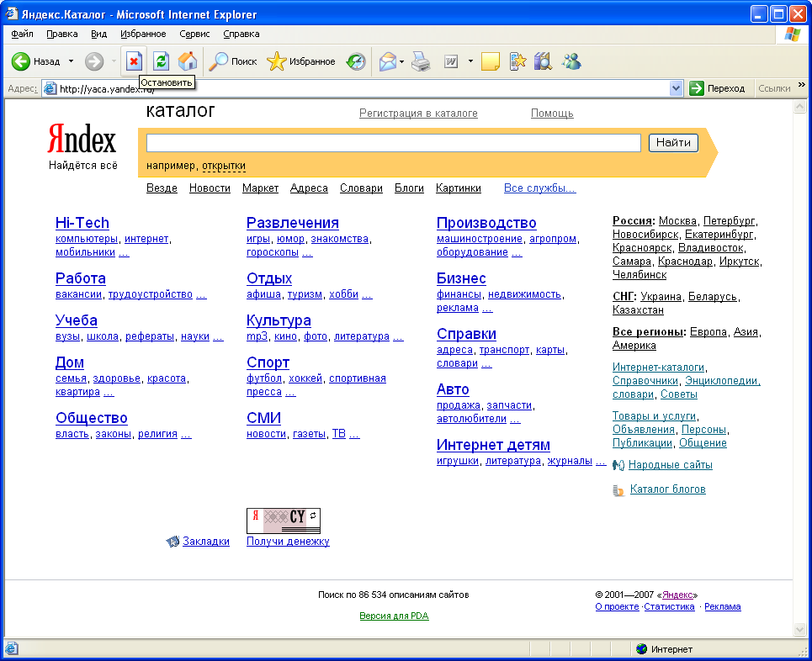Click the Windows flag logo throbber

[792, 34]
